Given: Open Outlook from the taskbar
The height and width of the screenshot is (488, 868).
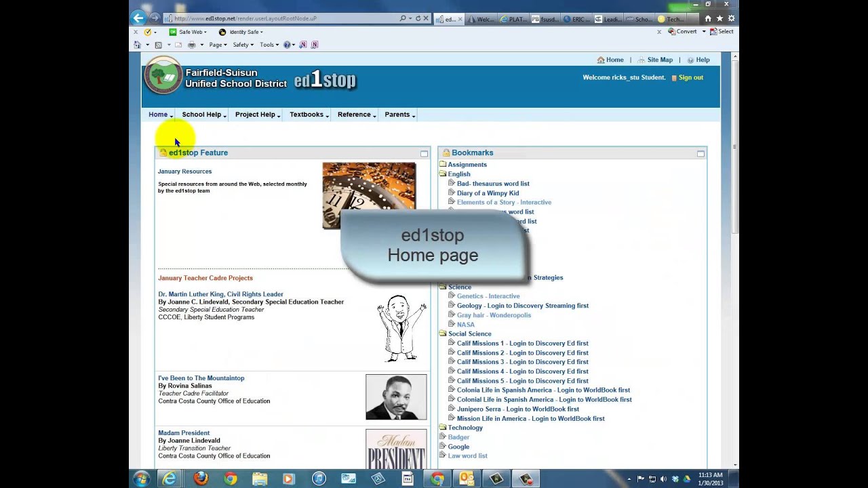Looking at the screenshot, I should click(x=467, y=479).
